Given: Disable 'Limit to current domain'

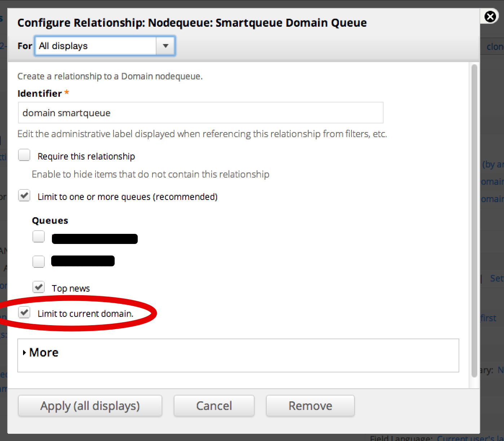Looking at the screenshot, I should [24, 313].
